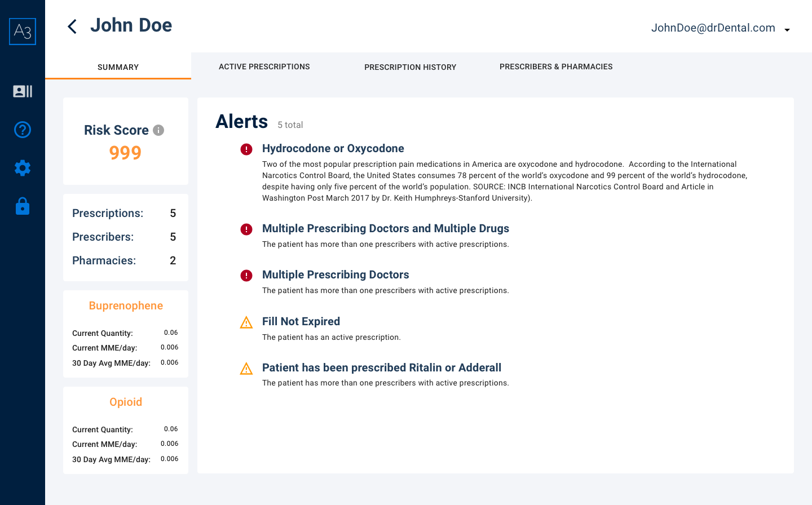The image size is (812, 505).
Task: Click the Pharmacies count row
Action: [x=125, y=260]
